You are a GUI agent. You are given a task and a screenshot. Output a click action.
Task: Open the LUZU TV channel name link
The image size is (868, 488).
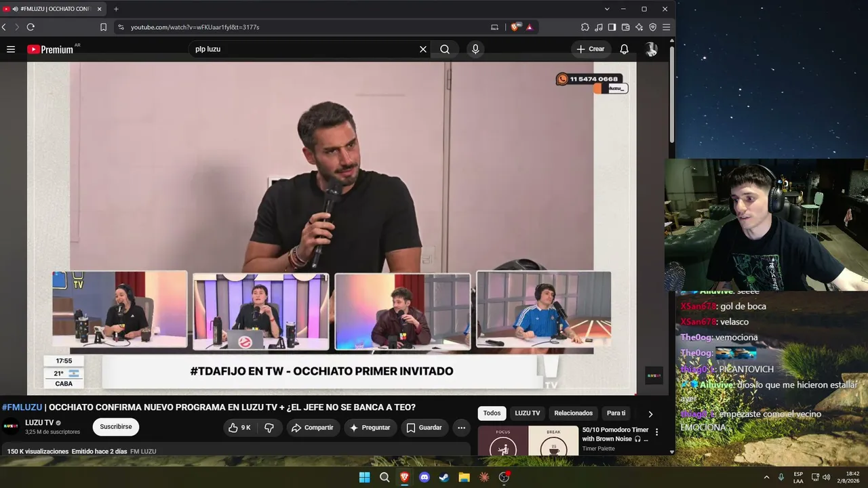[x=39, y=423]
